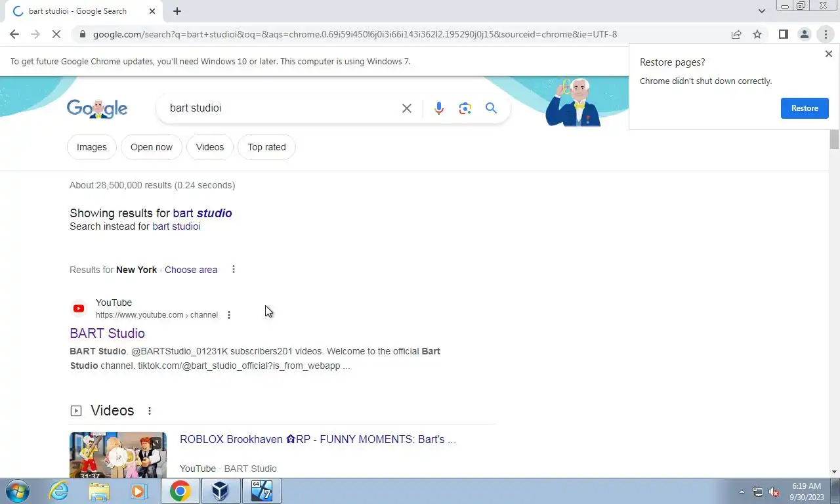The image size is (840, 504).
Task: Go back to the previous page
Action: pyautogui.click(x=14, y=34)
